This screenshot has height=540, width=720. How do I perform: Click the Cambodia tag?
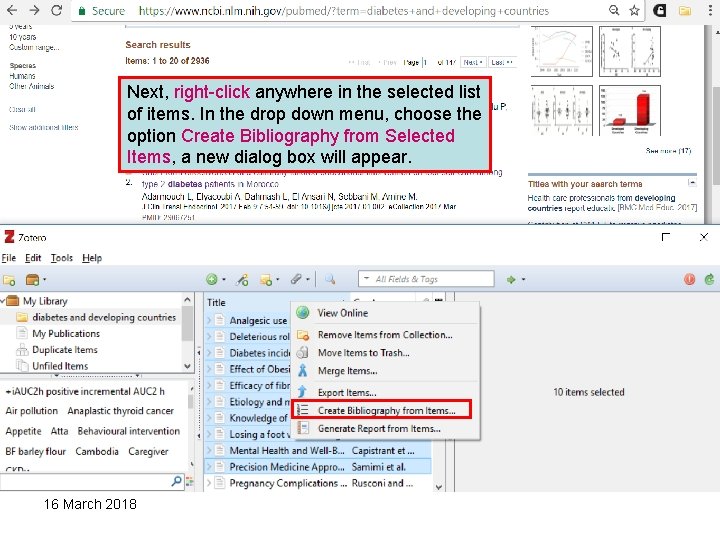coord(97,452)
